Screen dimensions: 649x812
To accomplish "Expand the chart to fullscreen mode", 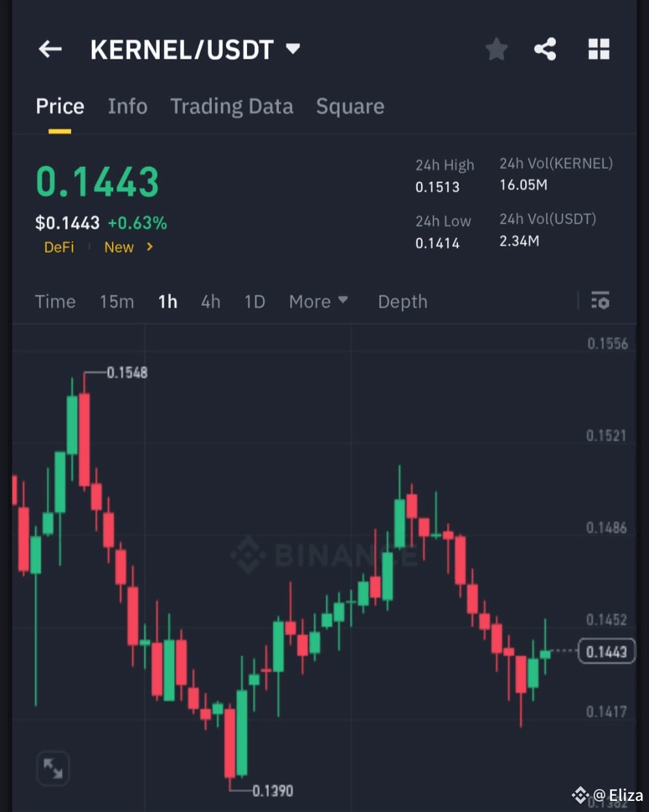I will (x=53, y=768).
